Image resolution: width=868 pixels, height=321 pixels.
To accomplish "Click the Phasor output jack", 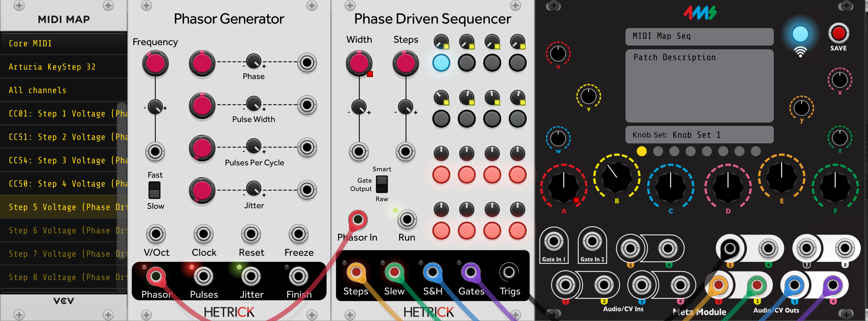I will 156,276.
